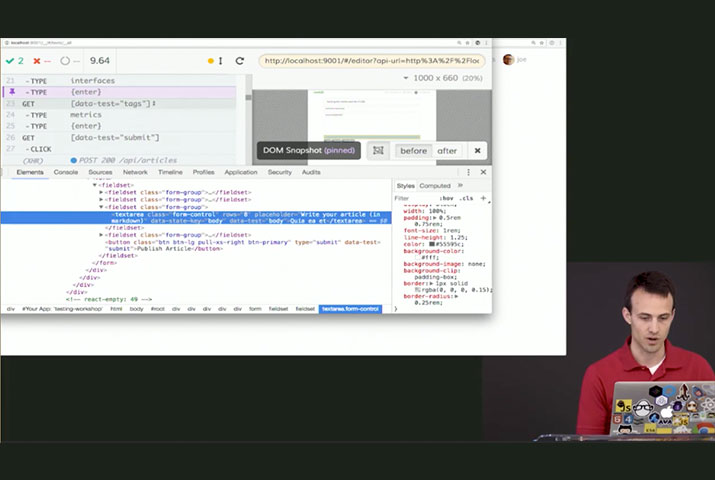This screenshot has height=480, width=715.
Task: Close the DevTools panel
Action: (483, 172)
